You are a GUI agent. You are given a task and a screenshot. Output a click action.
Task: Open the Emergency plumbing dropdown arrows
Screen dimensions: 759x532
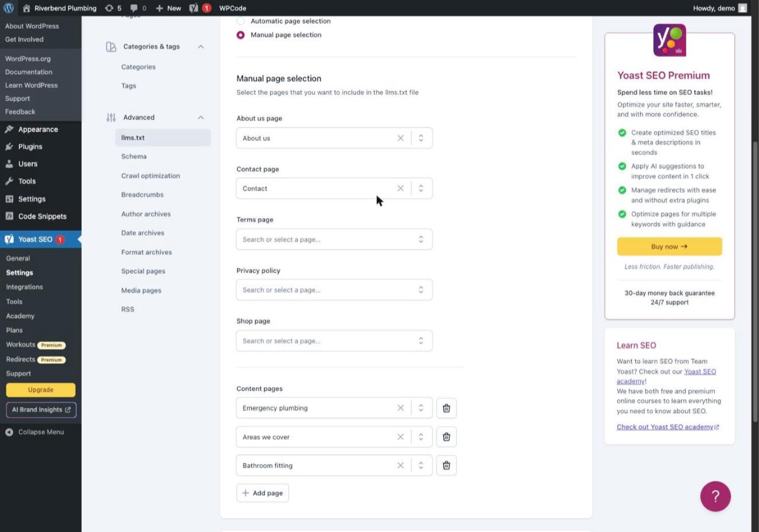point(421,408)
